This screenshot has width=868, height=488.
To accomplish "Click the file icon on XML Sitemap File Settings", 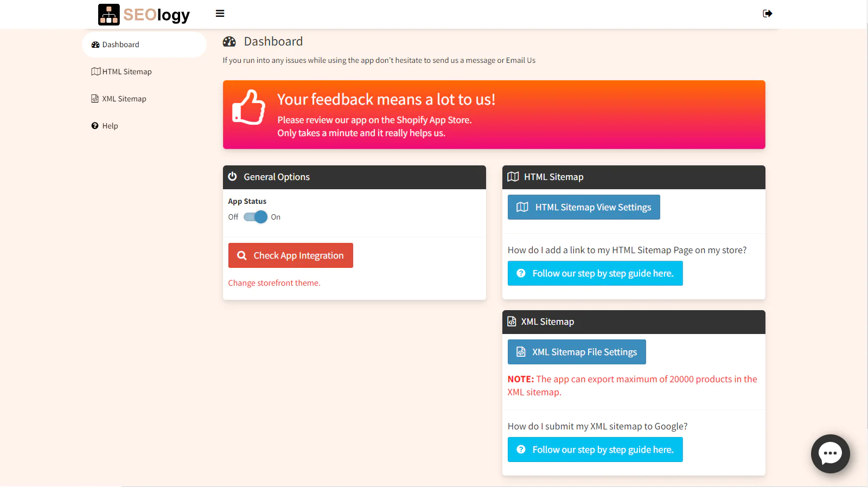I will (521, 352).
